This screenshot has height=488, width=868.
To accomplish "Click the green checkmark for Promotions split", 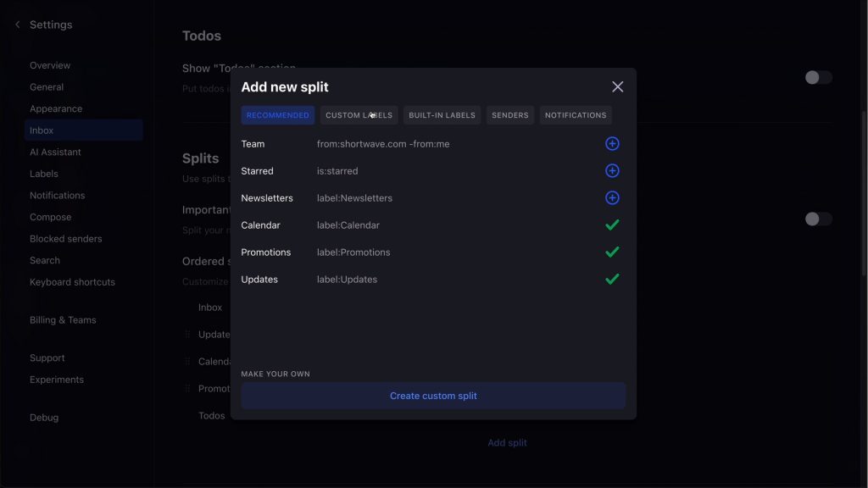I will [x=612, y=252].
